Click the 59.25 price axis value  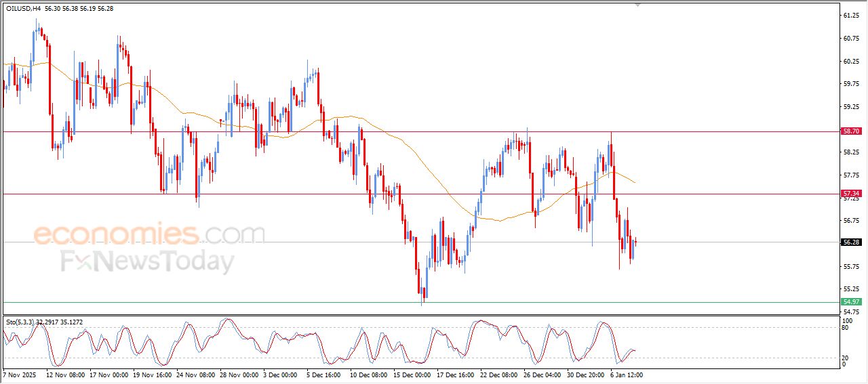(850, 107)
